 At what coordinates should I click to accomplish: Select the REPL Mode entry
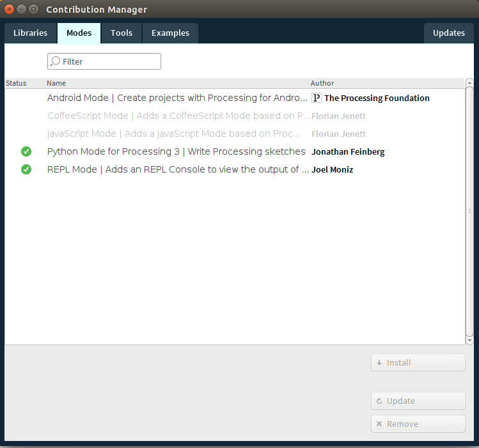coord(235,169)
